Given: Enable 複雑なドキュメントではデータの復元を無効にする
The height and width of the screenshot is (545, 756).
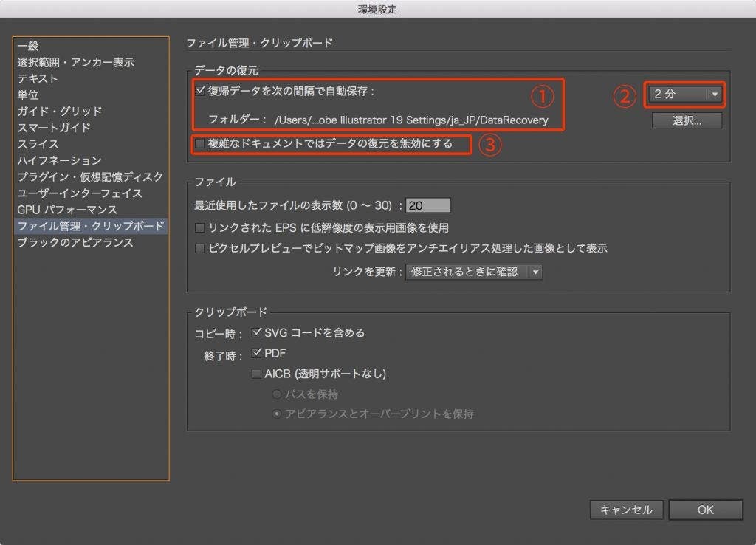Looking at the screenshot, I should point(199,145).
